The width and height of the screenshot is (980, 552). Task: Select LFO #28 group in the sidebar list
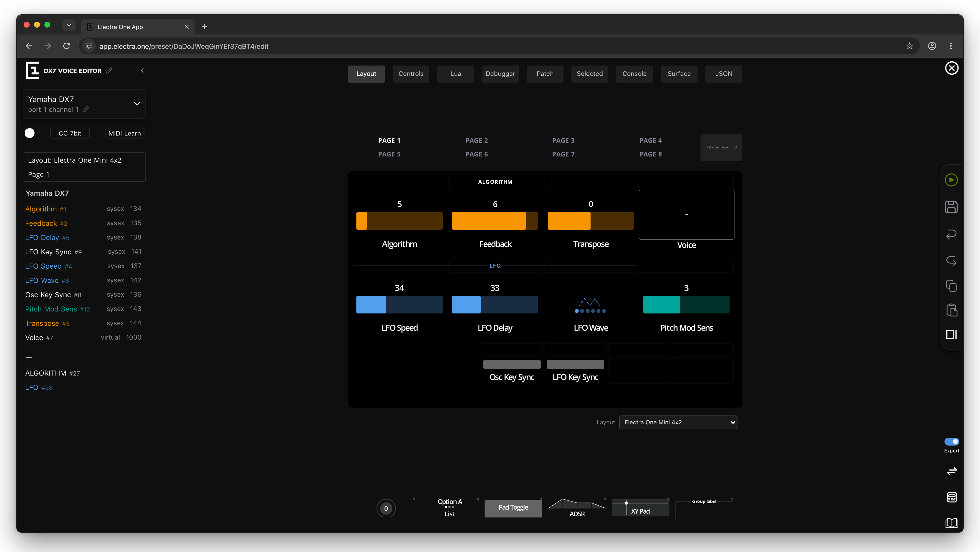39,387
